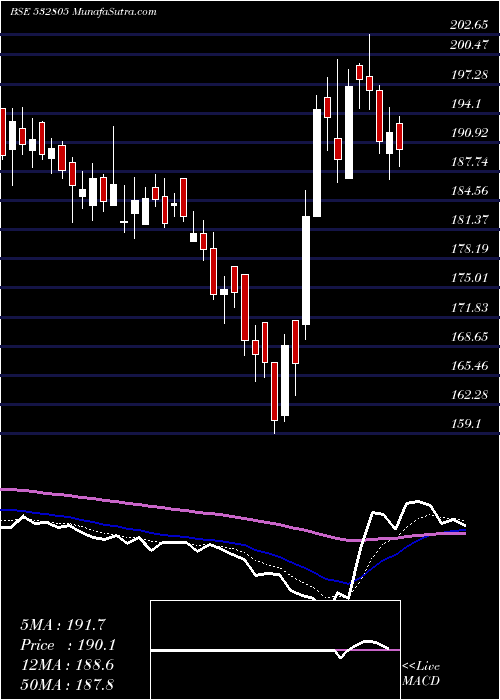Click the 202.65 price level label
Viewport: 500px width, 700px height.
(x=469, y=25)
